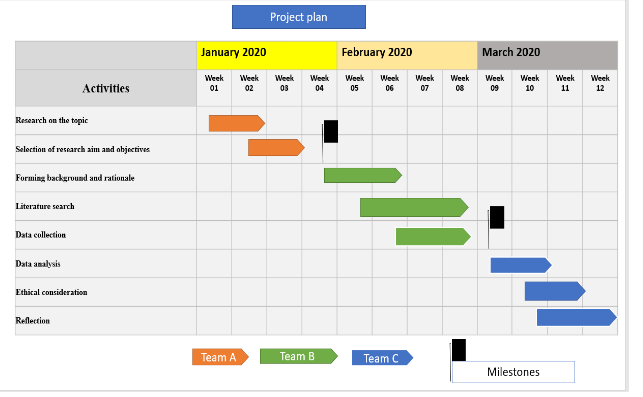Select orange bar for Selection of research aim
Viewport: 643px width, 397px height.
point(276,148)
